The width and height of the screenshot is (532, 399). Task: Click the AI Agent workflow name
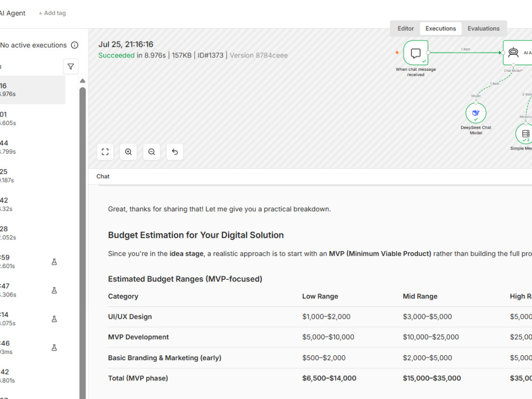[x=13, y=13]
